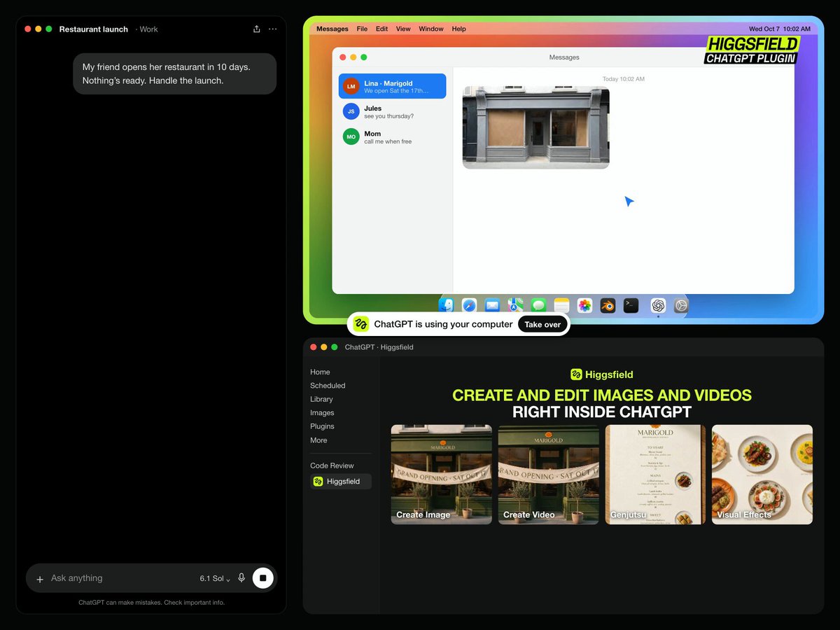Open Notes from the Dock
The width and height of the screenshot is (840, 630).
click(561, 305)
